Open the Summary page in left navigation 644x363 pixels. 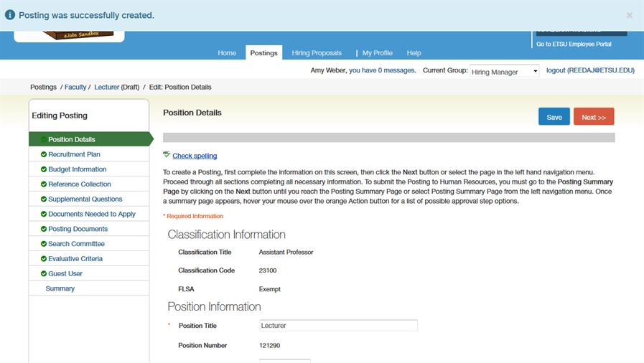(x=60, y=288)
